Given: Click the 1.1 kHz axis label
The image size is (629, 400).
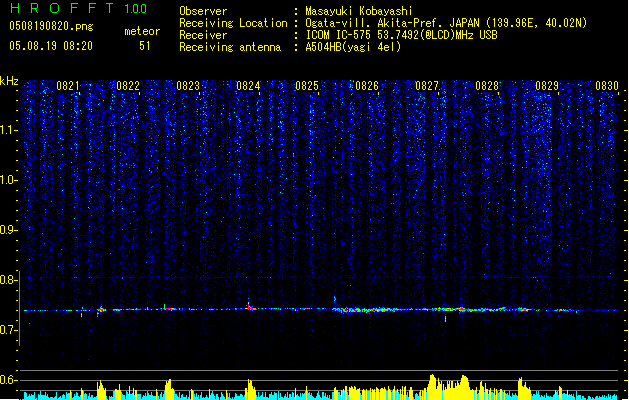Looking at the screenshot, I should pyautogui.click(x=9, y=130).
